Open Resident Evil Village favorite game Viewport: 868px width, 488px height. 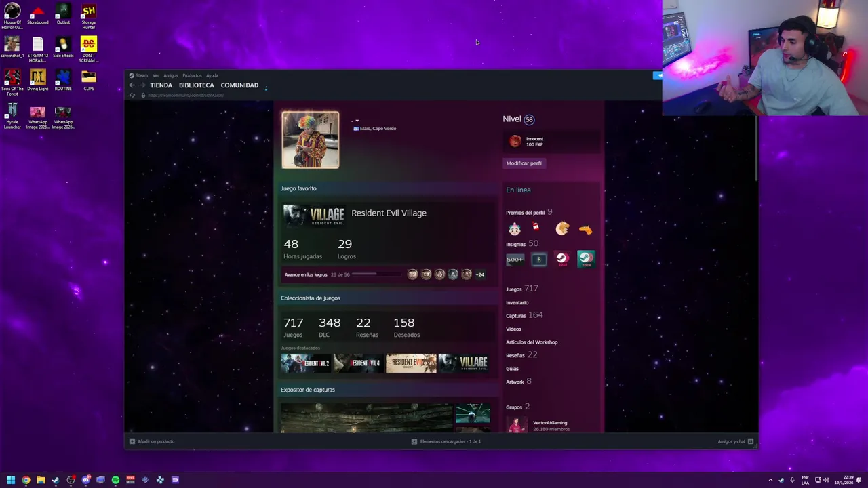pyautogui.click(x=389, y=213)
